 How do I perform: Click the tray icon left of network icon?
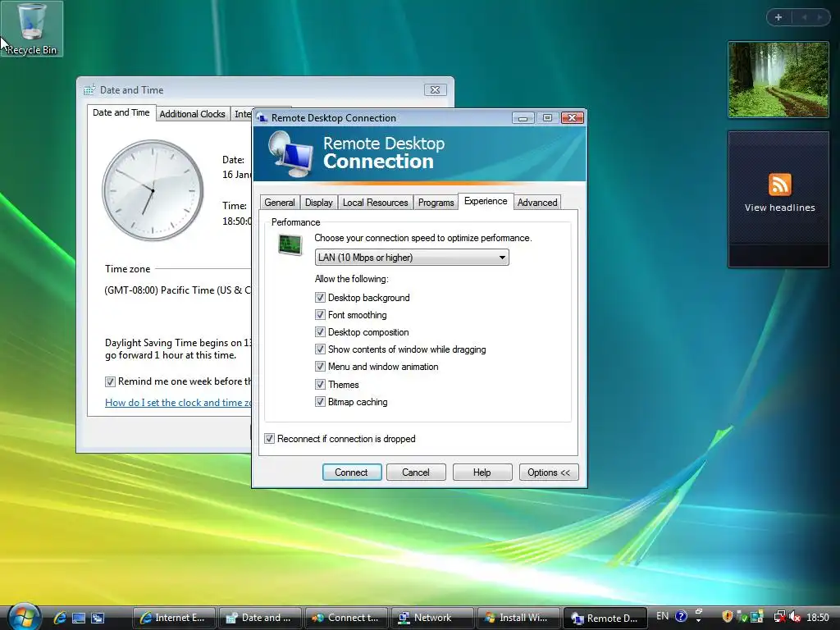[x=757, y=617]
